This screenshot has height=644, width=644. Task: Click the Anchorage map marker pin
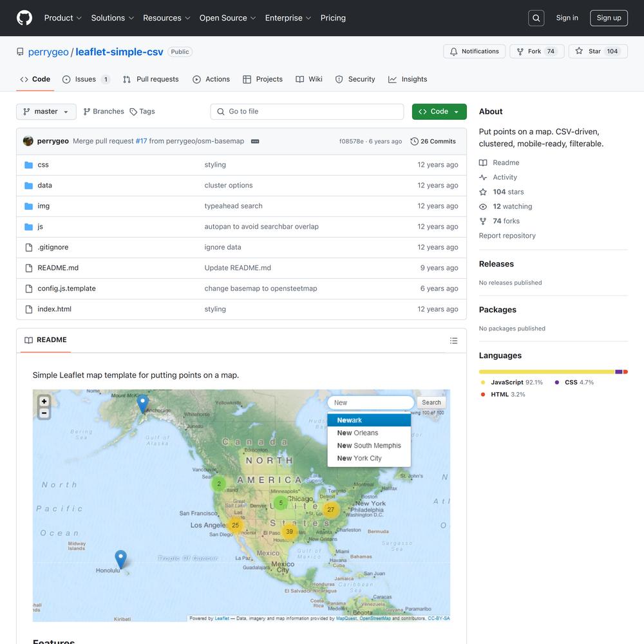point(142,404)
